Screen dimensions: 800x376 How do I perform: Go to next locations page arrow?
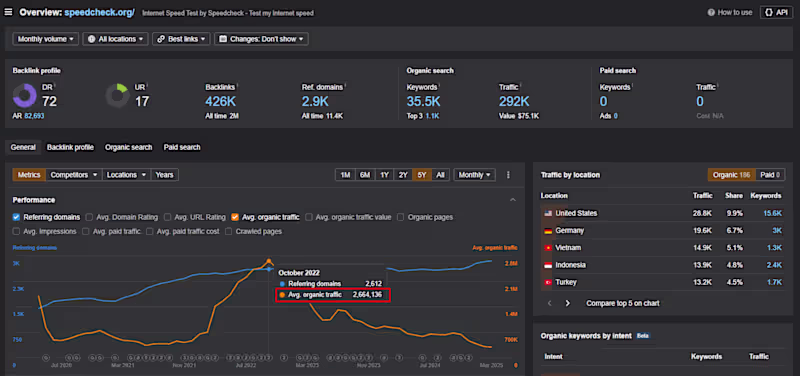[567, 303]
